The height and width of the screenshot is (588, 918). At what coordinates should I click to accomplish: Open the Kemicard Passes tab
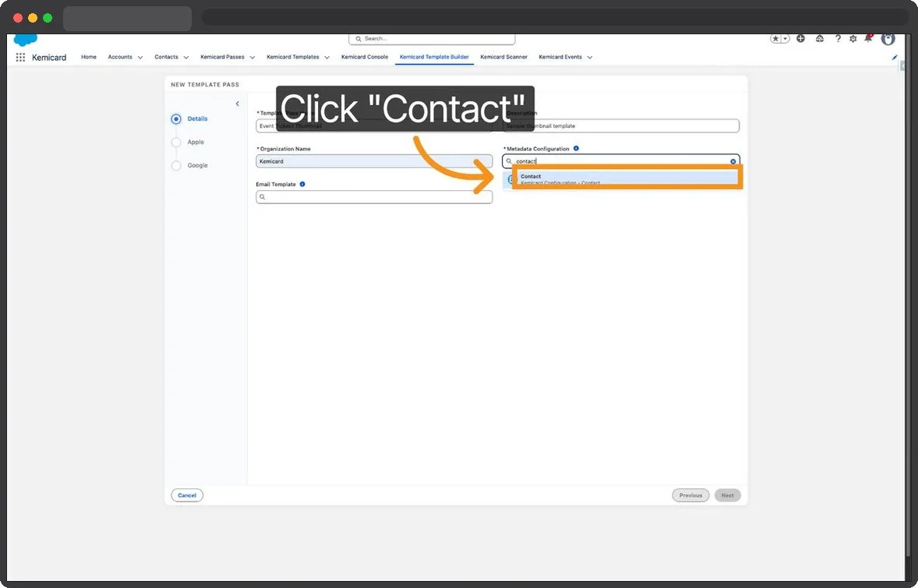point(222,57)
